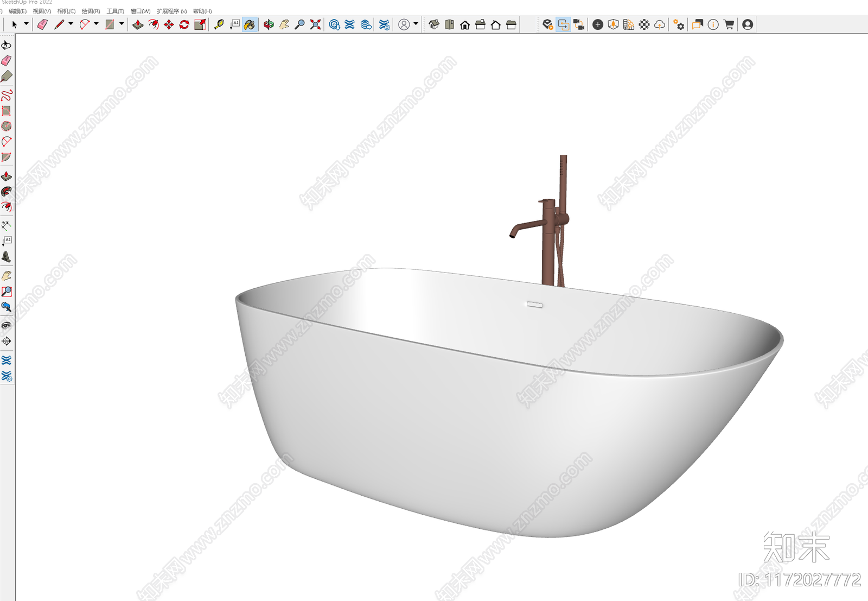Select the Rectangle shape tool in top toolbar

coord(110,24)
